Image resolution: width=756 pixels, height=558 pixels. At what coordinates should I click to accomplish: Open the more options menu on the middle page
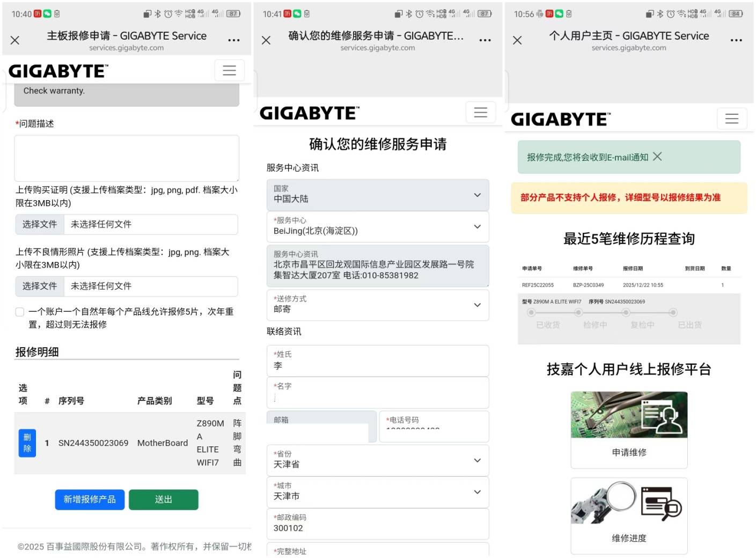point(485,39)
